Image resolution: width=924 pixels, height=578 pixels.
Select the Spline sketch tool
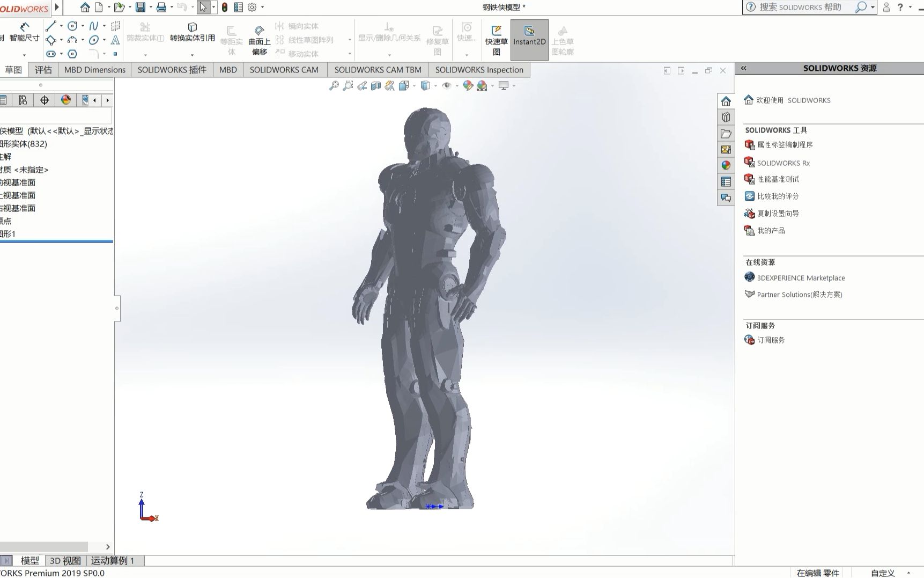94,26
